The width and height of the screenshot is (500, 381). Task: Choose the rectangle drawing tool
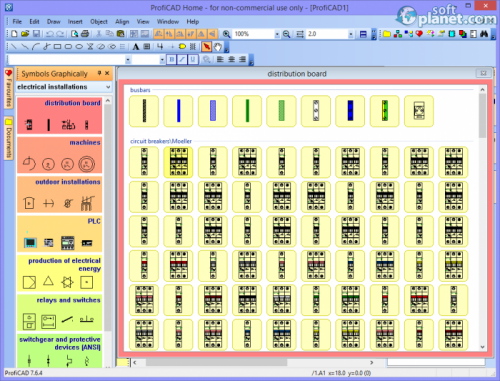[57, 47]
